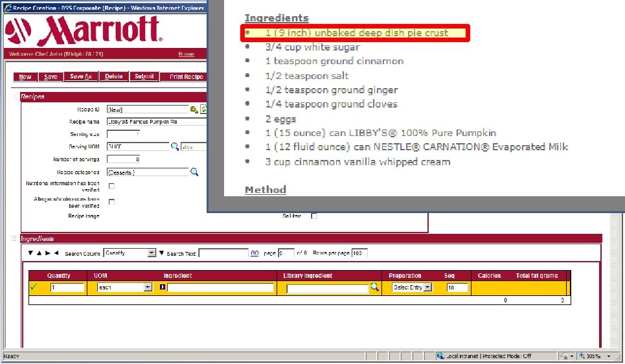Viewport: 625px width, 364px height.
Task: Click the Rows per page field
Action: (x=359, y=253)
